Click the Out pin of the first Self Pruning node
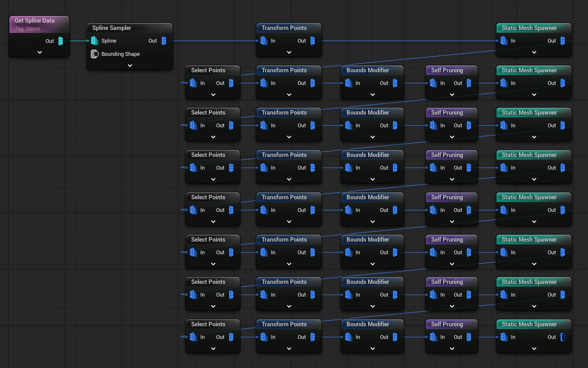Image resolution: width=588 pixels, height=368 pixels. pyautogui.click(x=469, y=83)
